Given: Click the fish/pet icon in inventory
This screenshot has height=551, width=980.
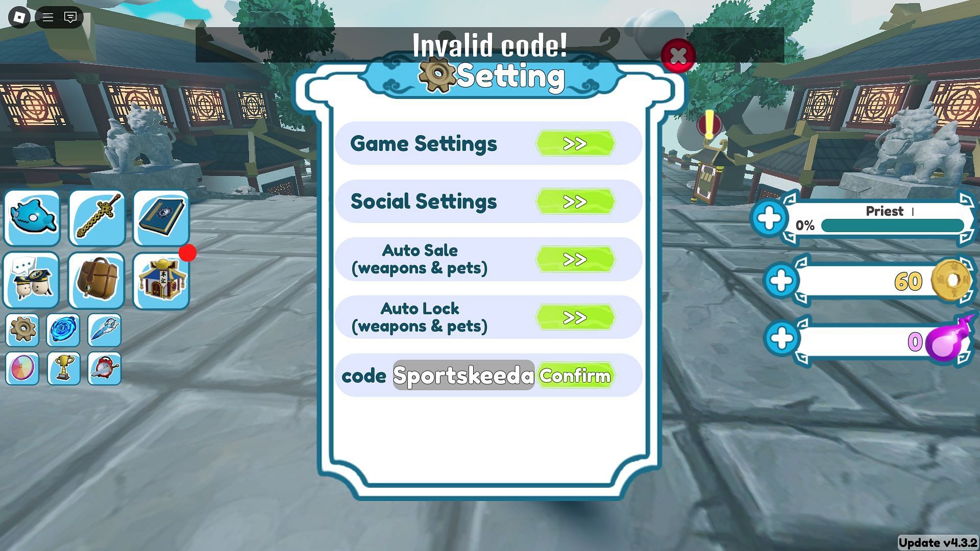Looking at the screenshot, I should point(32,217).
